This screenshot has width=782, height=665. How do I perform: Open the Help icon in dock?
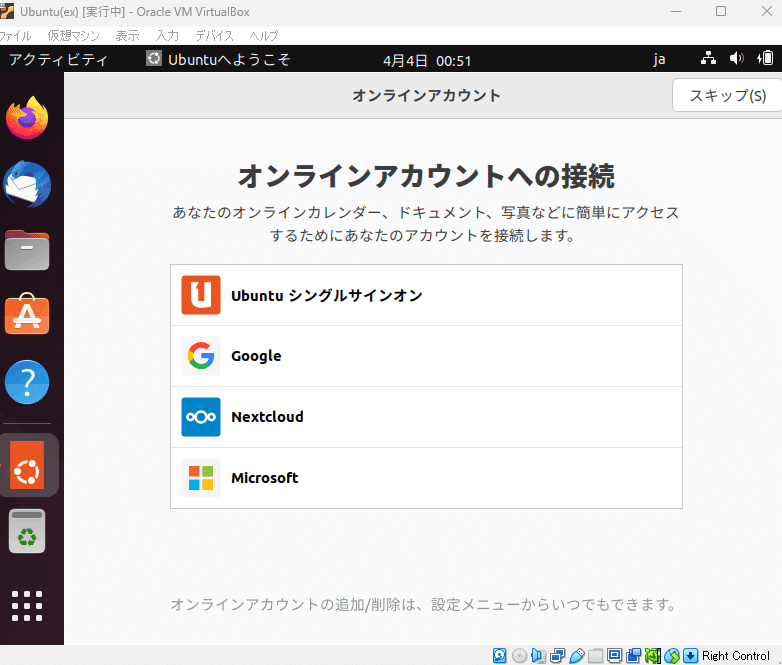pos(27,382)
